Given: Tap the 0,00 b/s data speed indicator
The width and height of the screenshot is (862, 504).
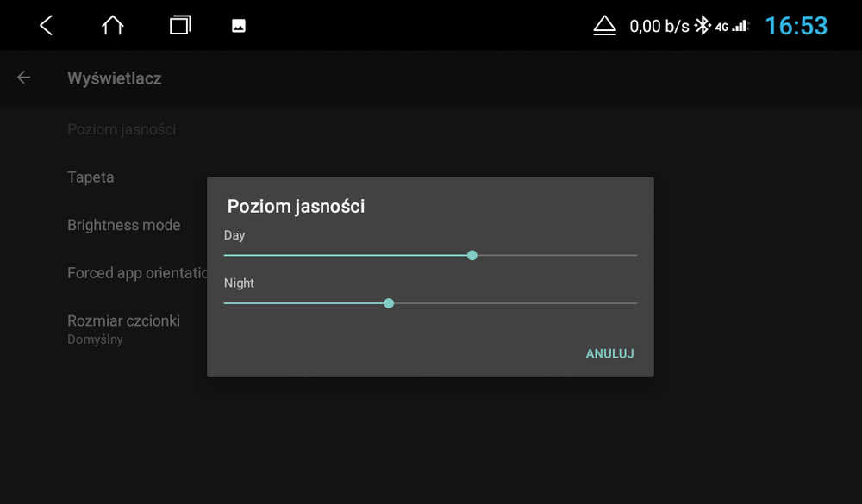Looking at the screenshot, I should pyautogui.click(x=659, y=25).
